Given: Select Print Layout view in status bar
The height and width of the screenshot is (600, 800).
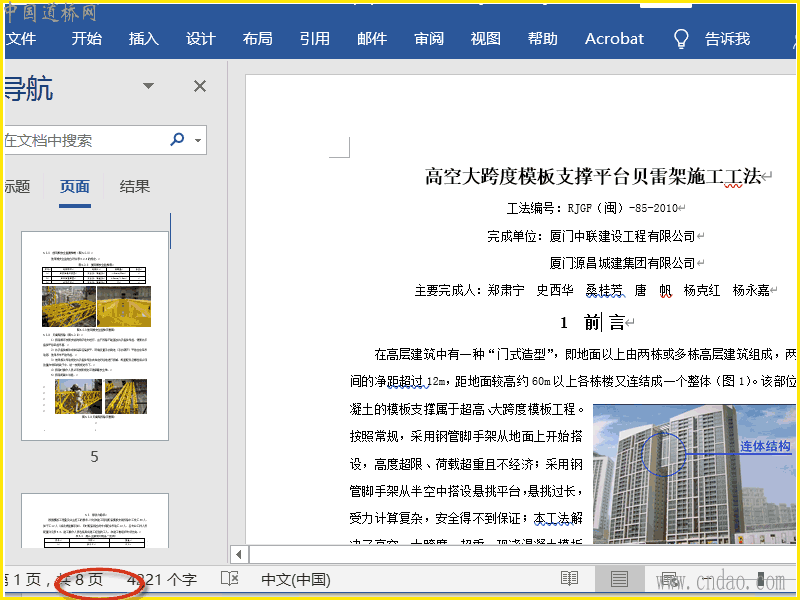Looking at the screenshot, I should [x=619, y=579].
